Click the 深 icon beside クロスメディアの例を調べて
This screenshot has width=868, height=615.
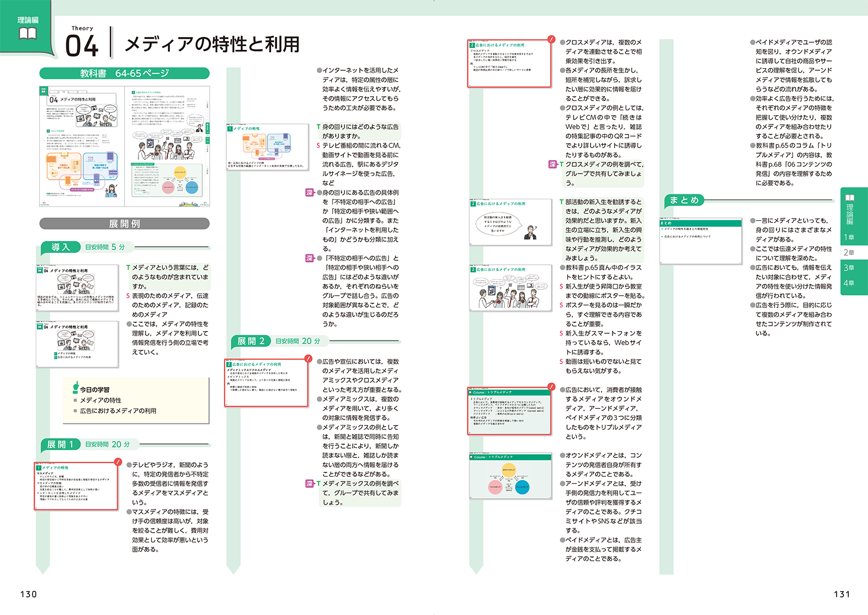553,164
